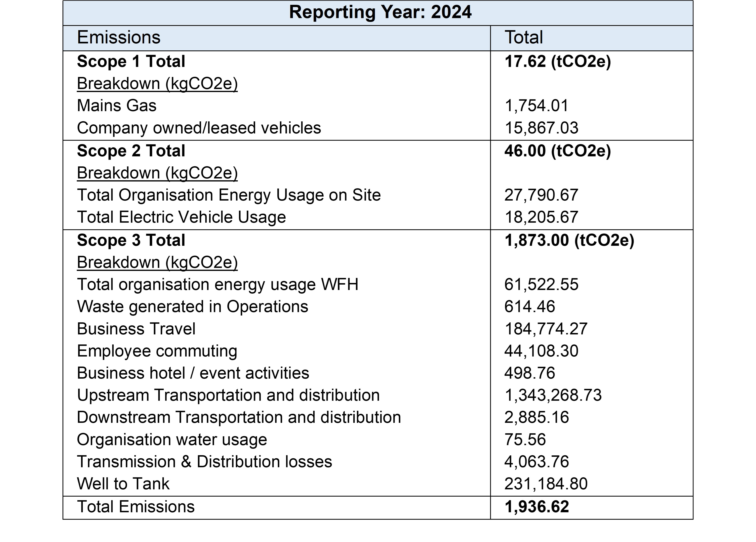Click the underlined Breakdown text under Scope 3

pyautogui.click(x=157, y=262)
